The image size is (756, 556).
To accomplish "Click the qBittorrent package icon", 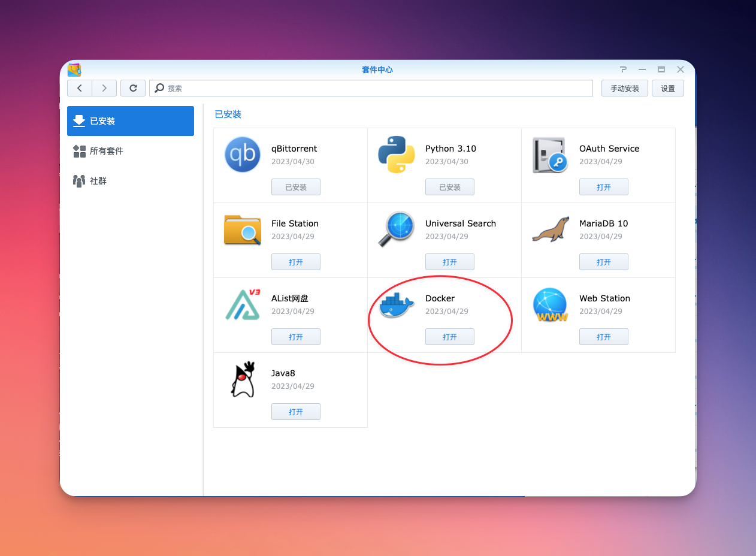I will click(243, 155).
